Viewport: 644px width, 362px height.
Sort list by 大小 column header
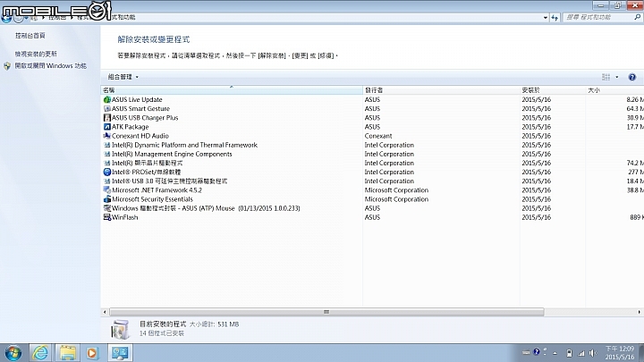(x=614, y=90)
